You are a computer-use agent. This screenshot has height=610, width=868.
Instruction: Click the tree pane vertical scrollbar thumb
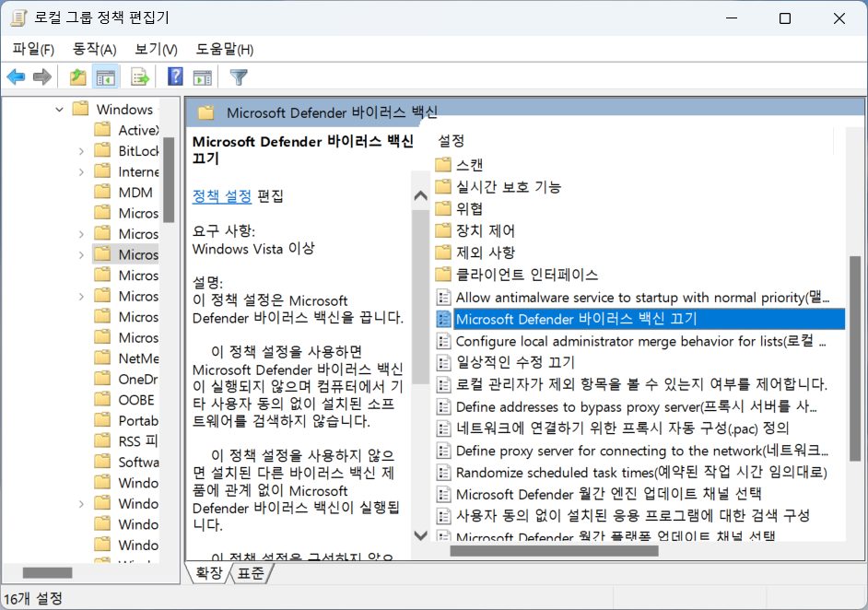(x=169, y=180)
